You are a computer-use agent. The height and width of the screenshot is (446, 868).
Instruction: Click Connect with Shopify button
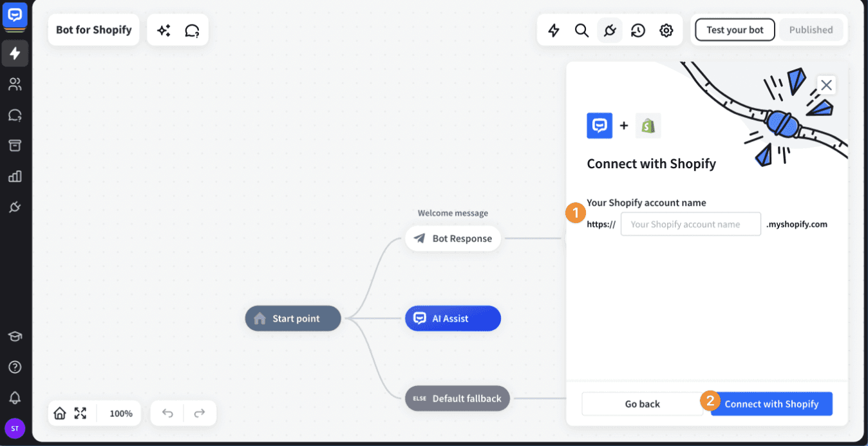(x=771, y=403)
